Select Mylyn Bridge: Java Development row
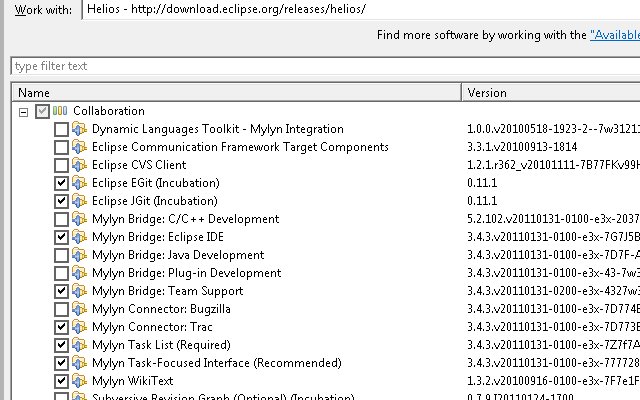Screen dimensions: 640x400 click(x=178, y=255)
